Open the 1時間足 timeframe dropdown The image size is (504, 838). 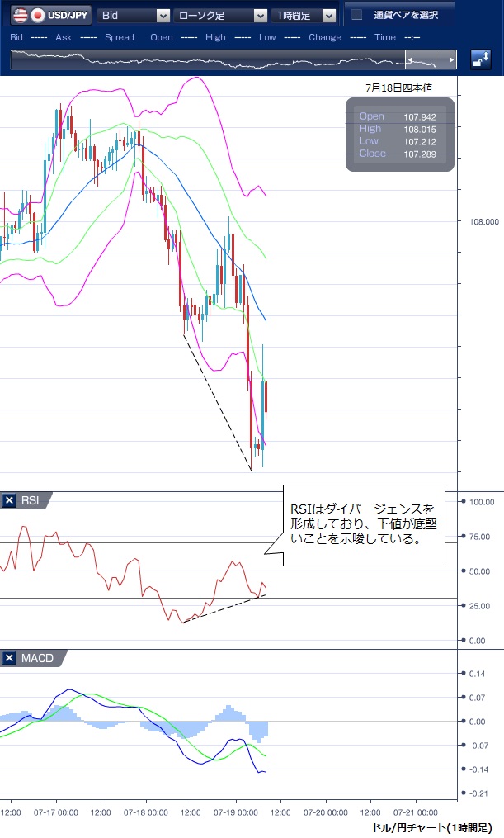tap(305, 15)
